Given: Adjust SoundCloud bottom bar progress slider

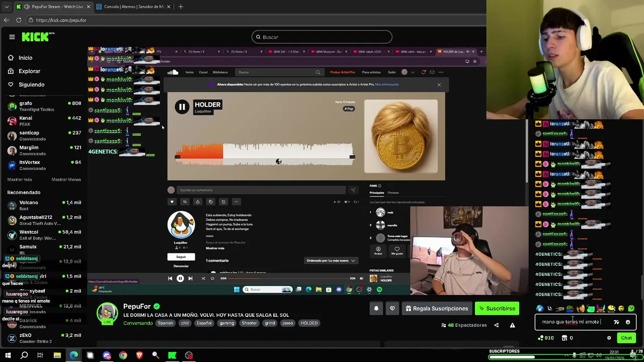Looking at the screenshot, I should coord(289,279).
